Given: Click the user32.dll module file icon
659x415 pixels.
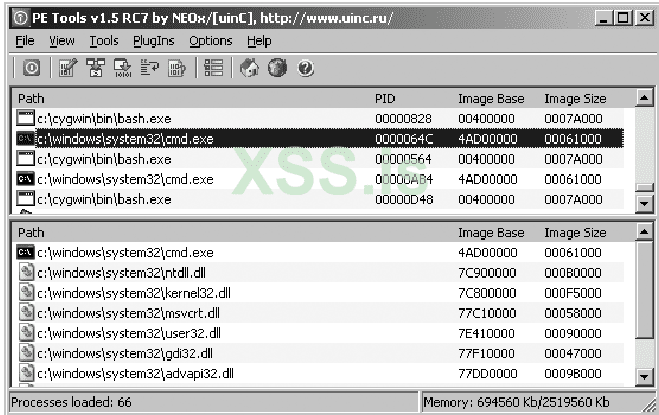Looking at the screenshot, I should click(x=26, y=333).
